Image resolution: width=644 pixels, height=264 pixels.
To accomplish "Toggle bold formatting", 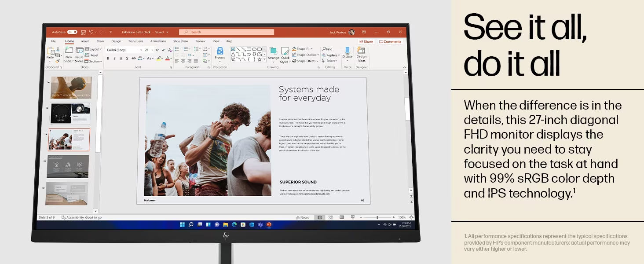I will click(108, 58).
